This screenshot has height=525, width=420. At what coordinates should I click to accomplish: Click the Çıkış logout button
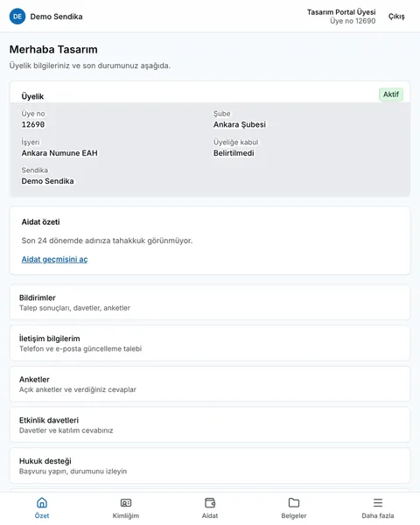point(396,17)
